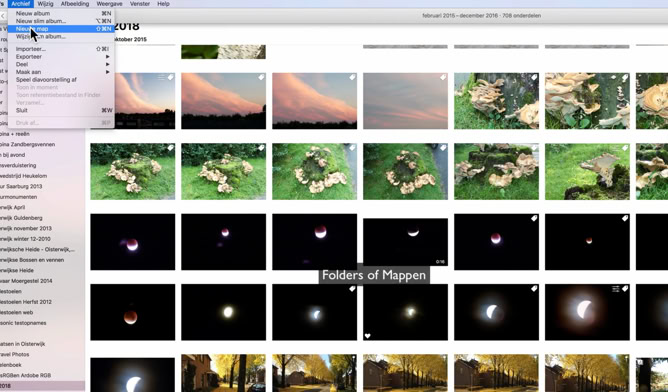Image resolution: width=668 pixels, height=392 pixels.
Task: Open the Help menu
Action: point(163,4)
